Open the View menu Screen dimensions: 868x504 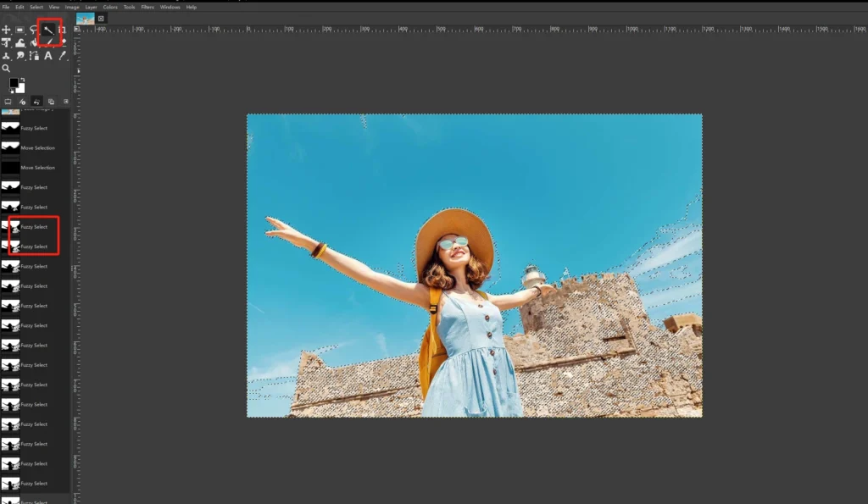click(x=53, y=7)
